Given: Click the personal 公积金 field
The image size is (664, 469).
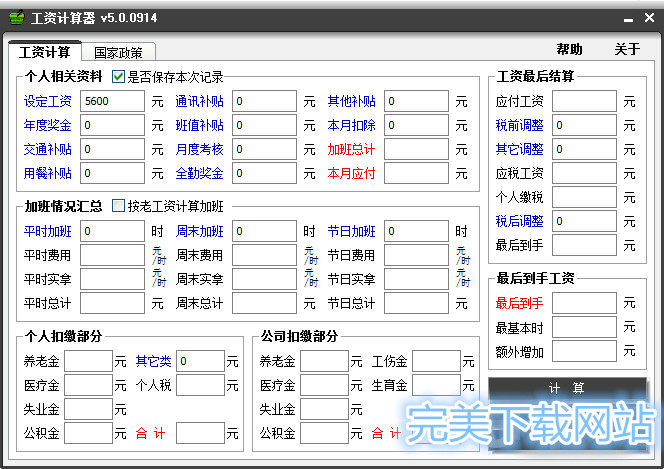Looking at the screenshot, I should point(89,433).
